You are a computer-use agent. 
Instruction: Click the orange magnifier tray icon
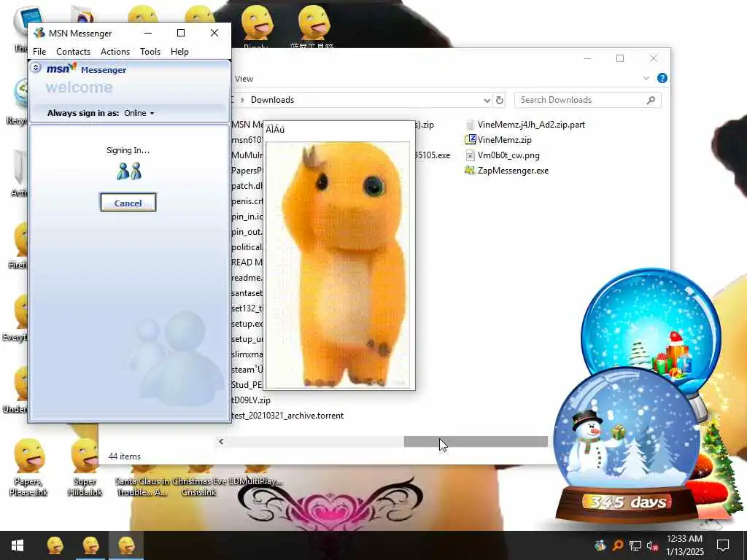coord(618,545)
